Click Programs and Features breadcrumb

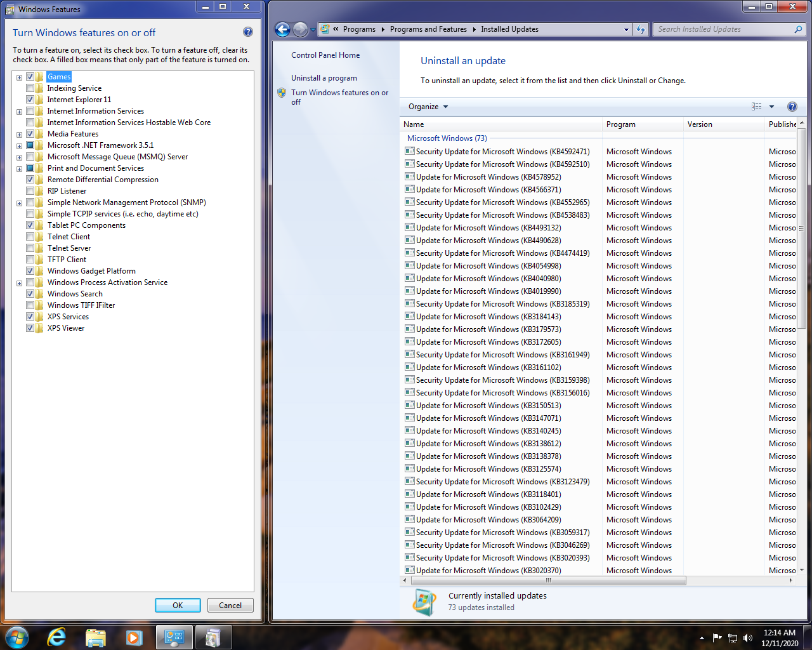[428, 29]
